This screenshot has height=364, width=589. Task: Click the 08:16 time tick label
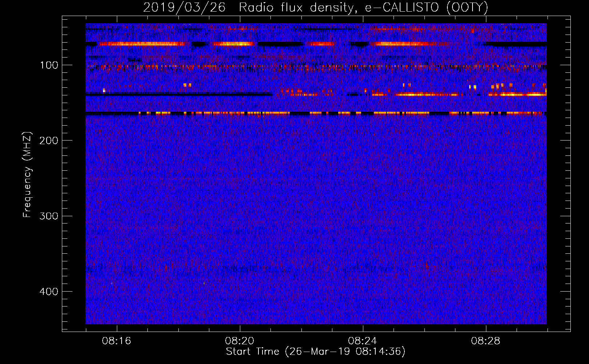pos(116,341)
